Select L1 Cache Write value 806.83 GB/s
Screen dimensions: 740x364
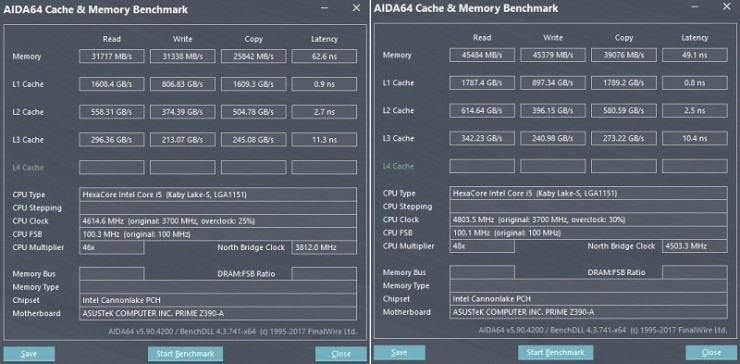coord(183,84)
